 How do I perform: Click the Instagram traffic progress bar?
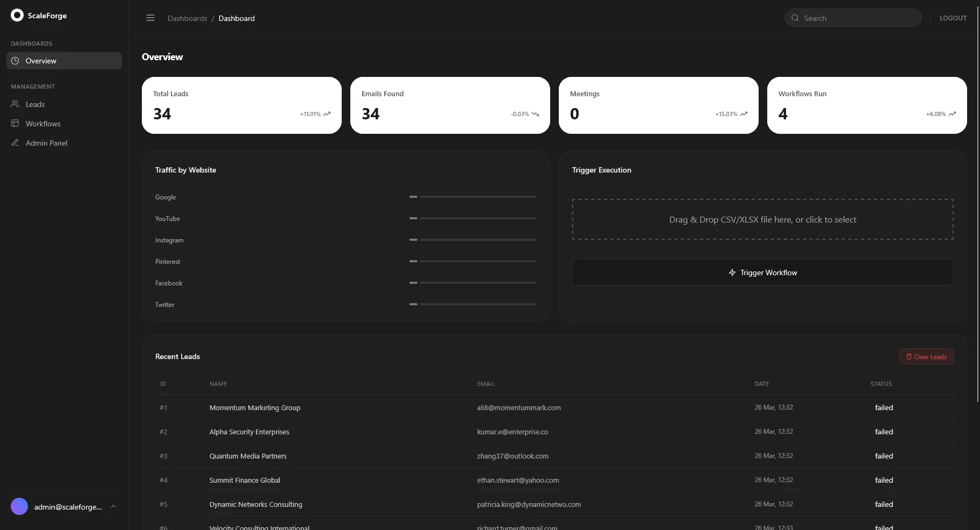point(473,240)
